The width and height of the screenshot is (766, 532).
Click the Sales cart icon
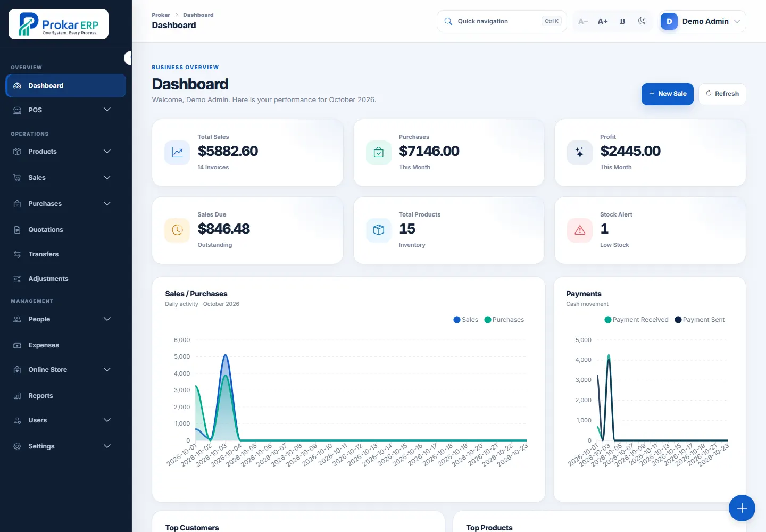coord(17,178)
